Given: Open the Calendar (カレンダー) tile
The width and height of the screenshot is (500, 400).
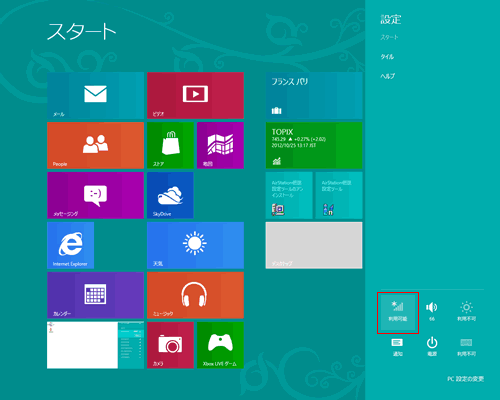Looking at the screenshot, I should 95,295.
